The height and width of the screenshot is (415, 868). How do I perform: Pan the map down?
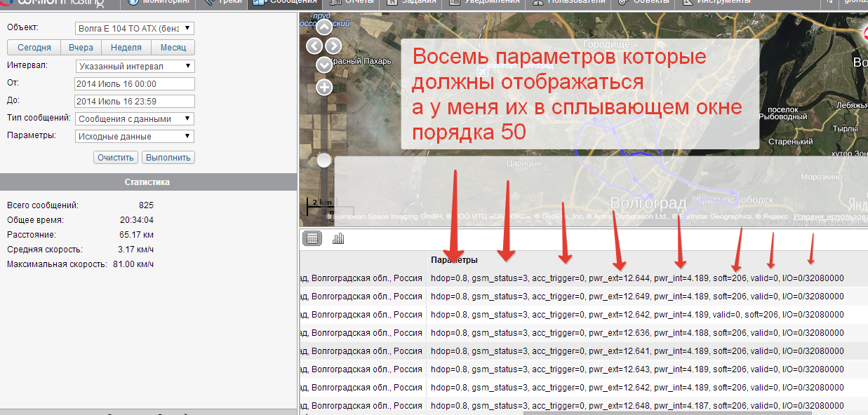point(324,64)
